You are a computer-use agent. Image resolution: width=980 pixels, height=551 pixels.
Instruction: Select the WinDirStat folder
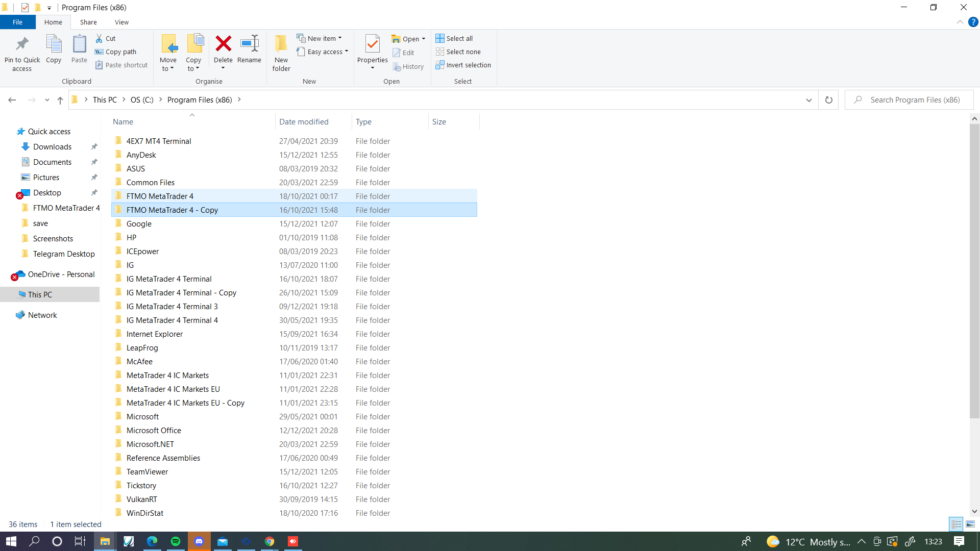tap(294, 513)
